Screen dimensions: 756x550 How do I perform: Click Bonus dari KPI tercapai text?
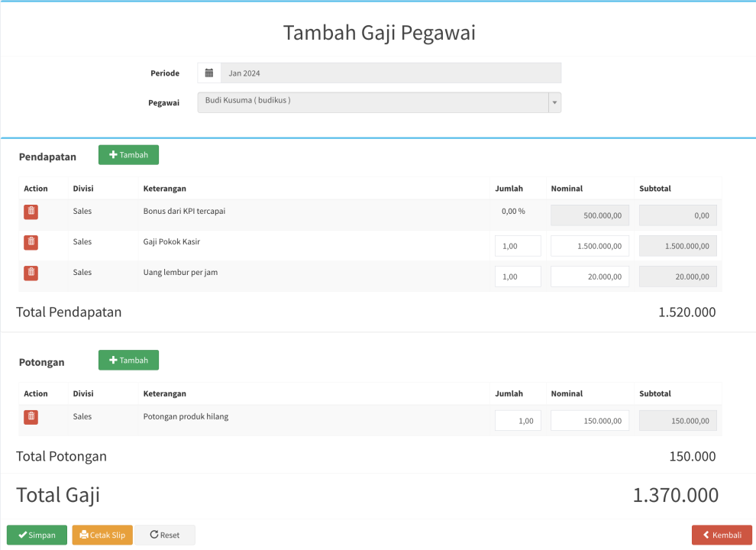[184, 212]
